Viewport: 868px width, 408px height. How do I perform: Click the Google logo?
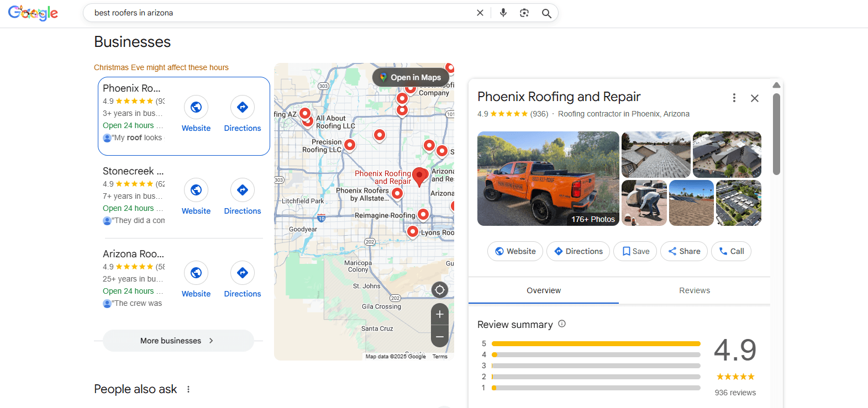[x=33, y=13]
